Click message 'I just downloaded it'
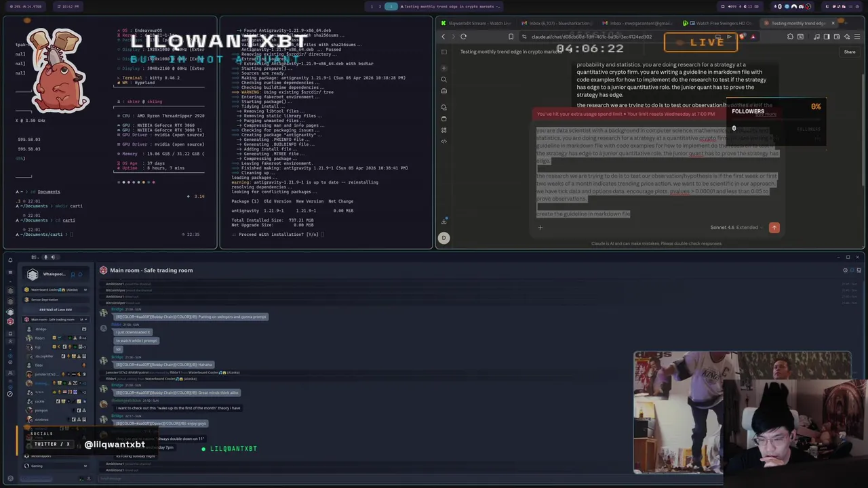 (133, 332)
